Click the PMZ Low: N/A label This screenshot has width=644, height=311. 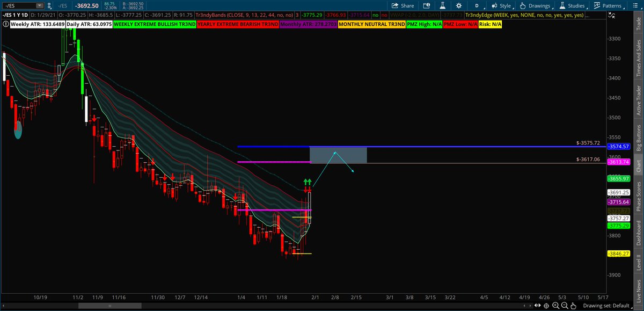460,25
